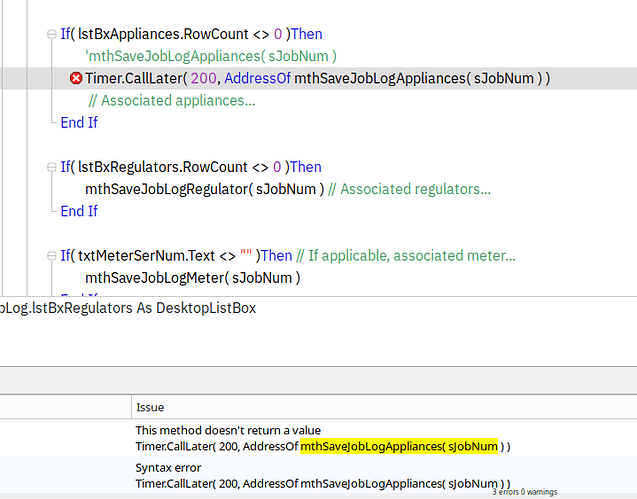Click '// If applicable, associated meter...' comment
Screen dimensions: 637x499
[x=406, y=256]
